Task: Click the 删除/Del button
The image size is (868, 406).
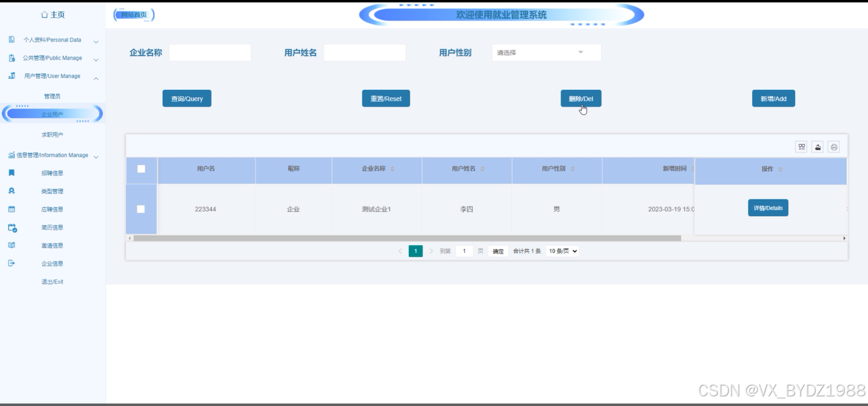Action: point(581,98)
